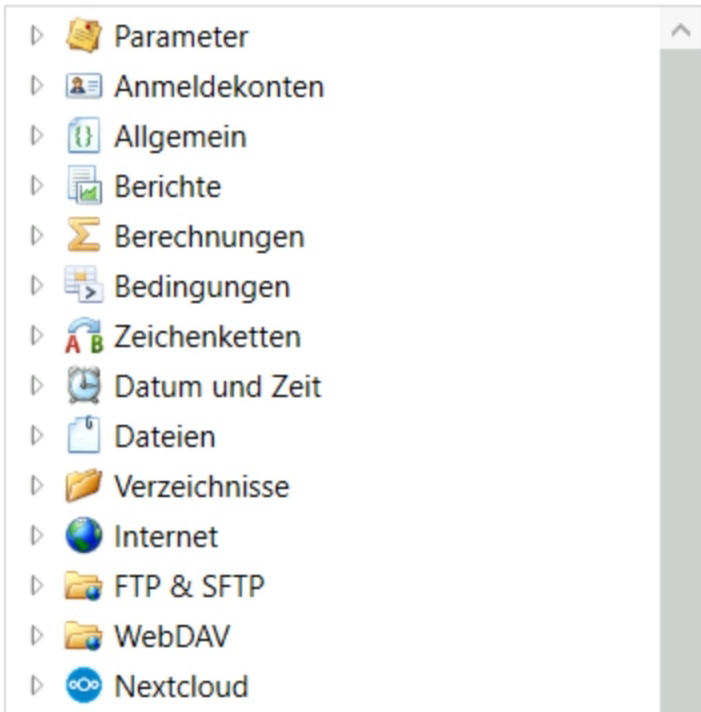Expand the Parameter tree node
Image resolution: width=701 pixels, height=712 pixels.
[x=38, y=37]
